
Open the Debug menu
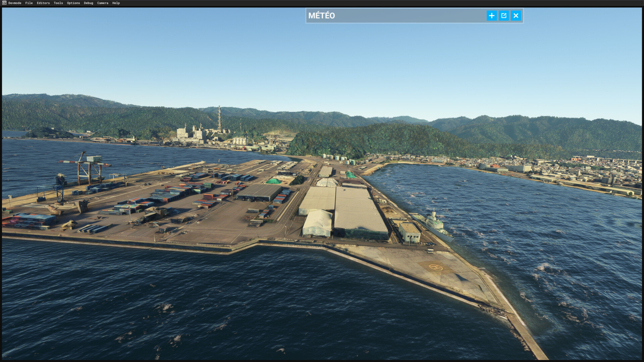(x=89, y=3)
